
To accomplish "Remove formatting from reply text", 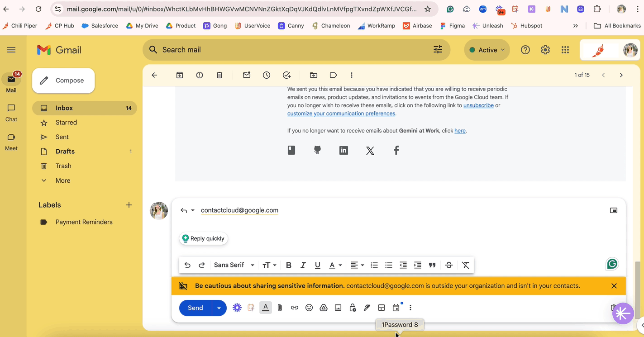I will pyautogui.click(x=466, y=265).
